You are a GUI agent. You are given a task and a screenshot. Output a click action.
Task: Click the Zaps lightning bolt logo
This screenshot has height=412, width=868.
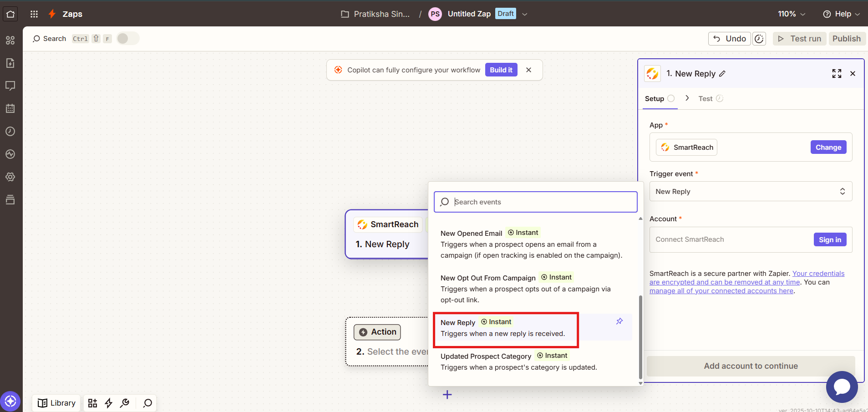coord(52,14)
